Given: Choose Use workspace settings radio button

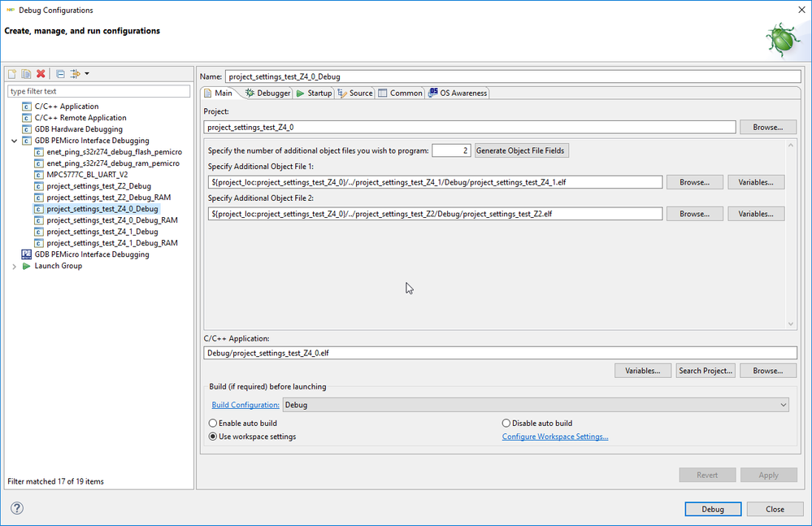Looking at the screenshot, I should click(213, 437).
